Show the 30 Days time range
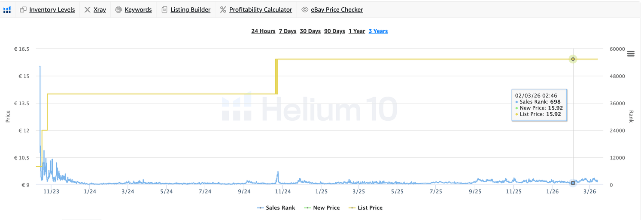The image size is (644, 220). [x=310, y=31]
